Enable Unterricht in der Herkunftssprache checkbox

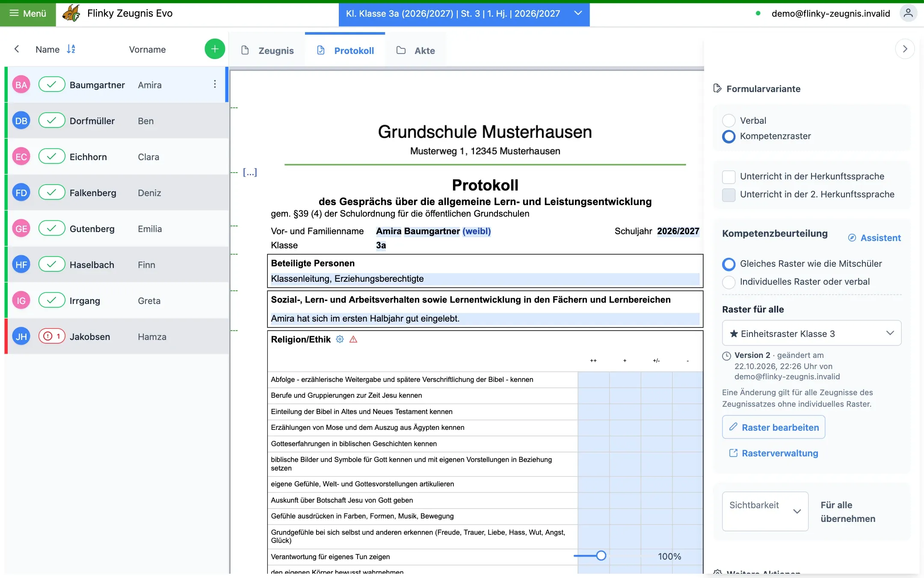coord(729,176)
